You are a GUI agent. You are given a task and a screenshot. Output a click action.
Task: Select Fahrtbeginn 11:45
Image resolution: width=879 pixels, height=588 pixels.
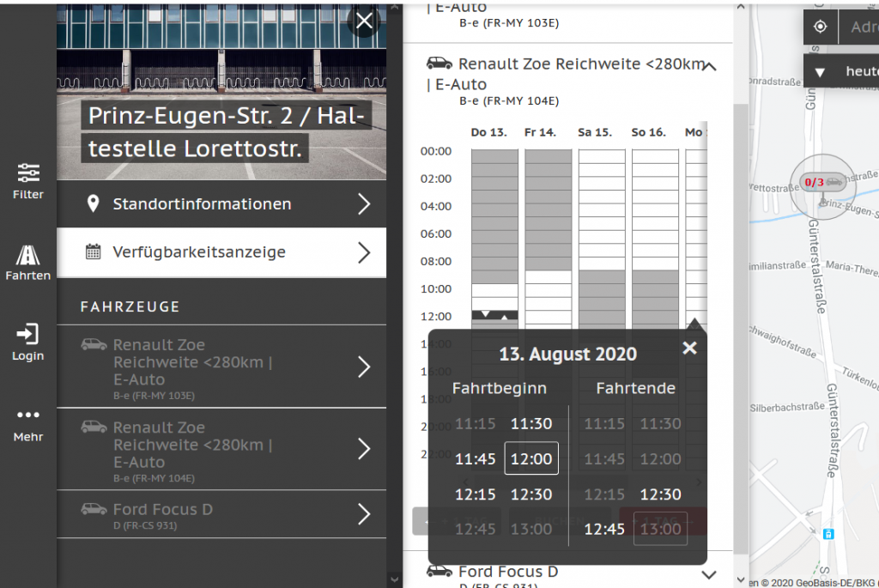476,459
